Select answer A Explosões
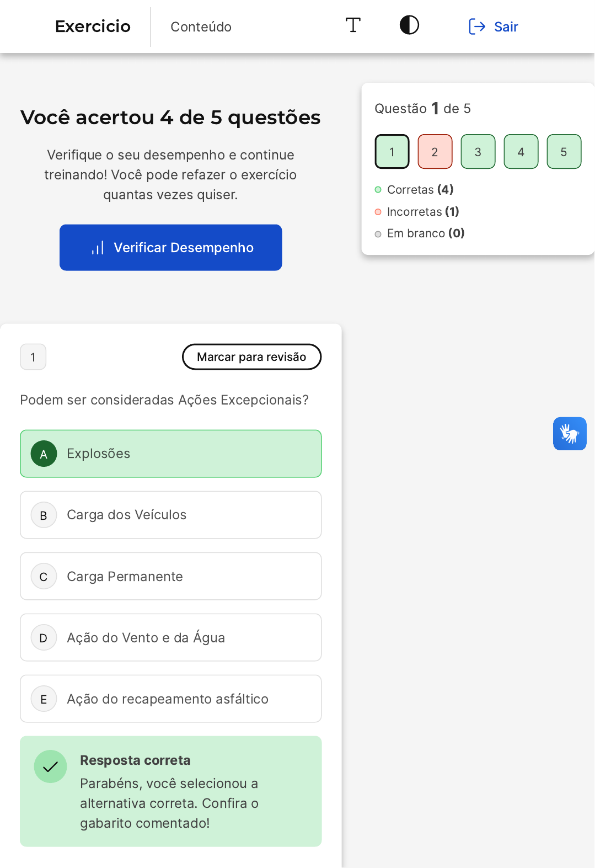This screenshot has width=595, height=868. coord(171,454)
